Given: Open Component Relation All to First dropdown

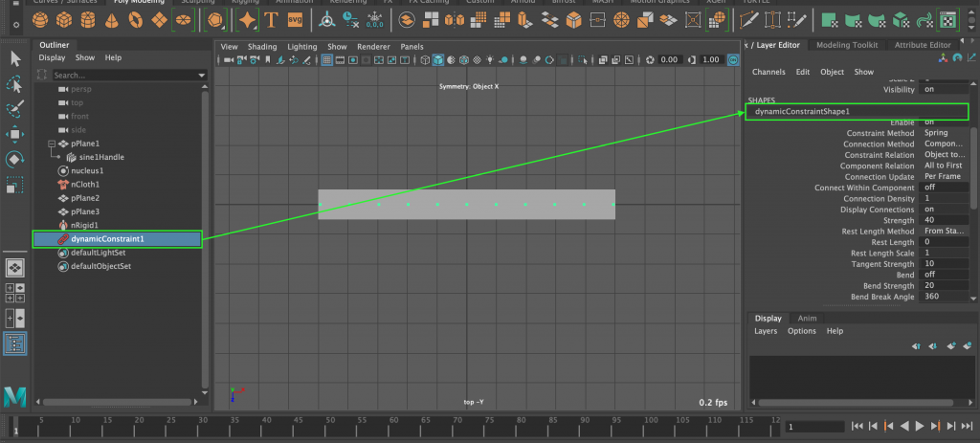Looking at the screenshot, I should coord(945,166).
